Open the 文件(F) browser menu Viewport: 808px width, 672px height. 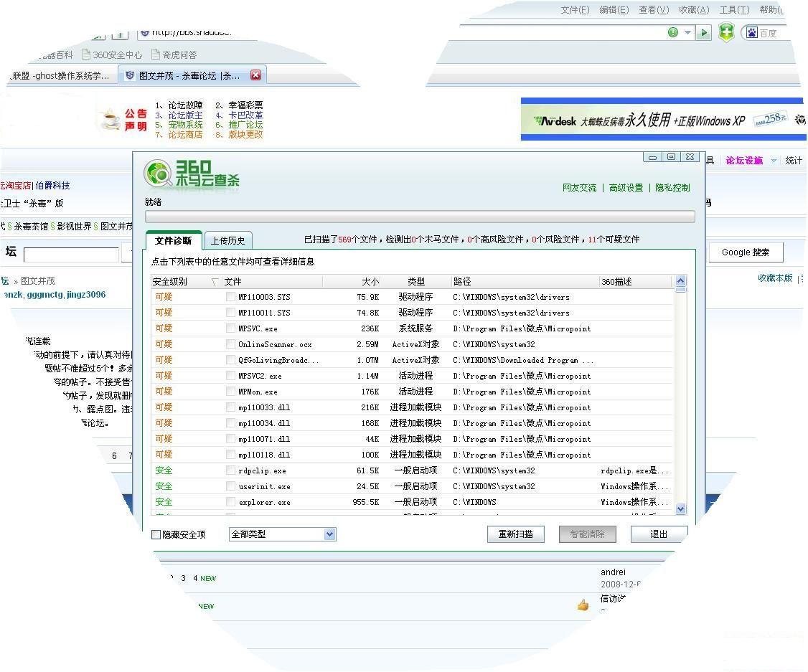pyautogui.click(x=575, y=10)
